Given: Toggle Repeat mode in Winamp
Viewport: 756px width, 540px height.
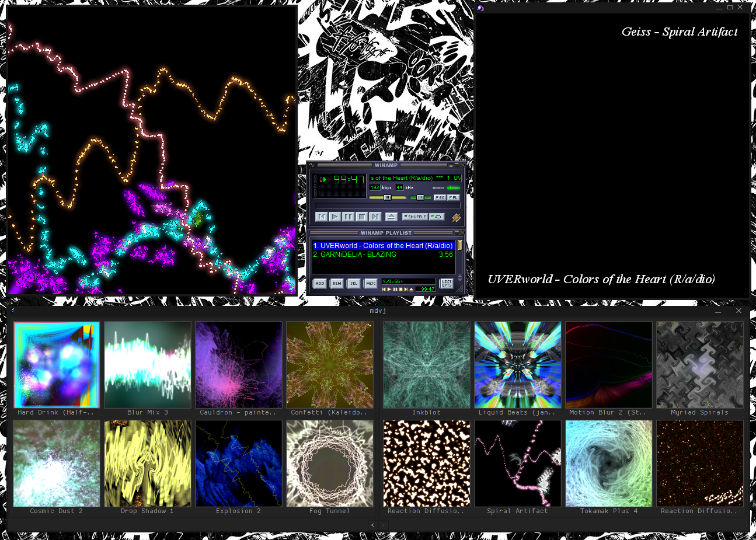Looking at the screenshot, I should tap(437, 217).
